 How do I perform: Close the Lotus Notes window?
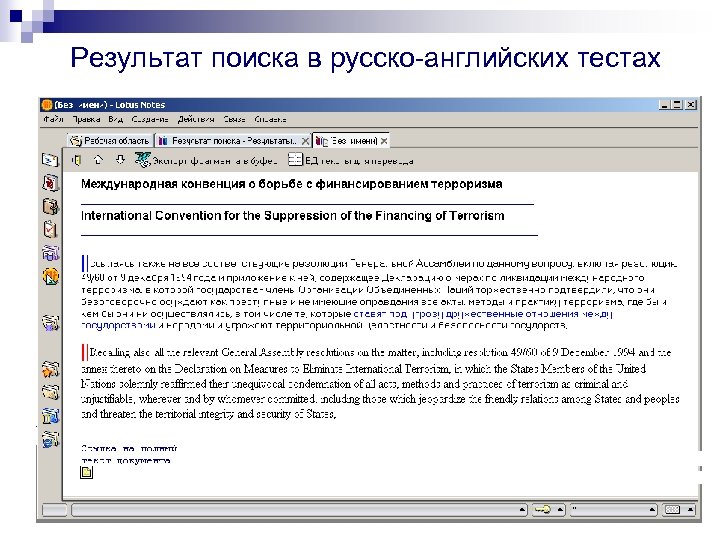point(691,105)
